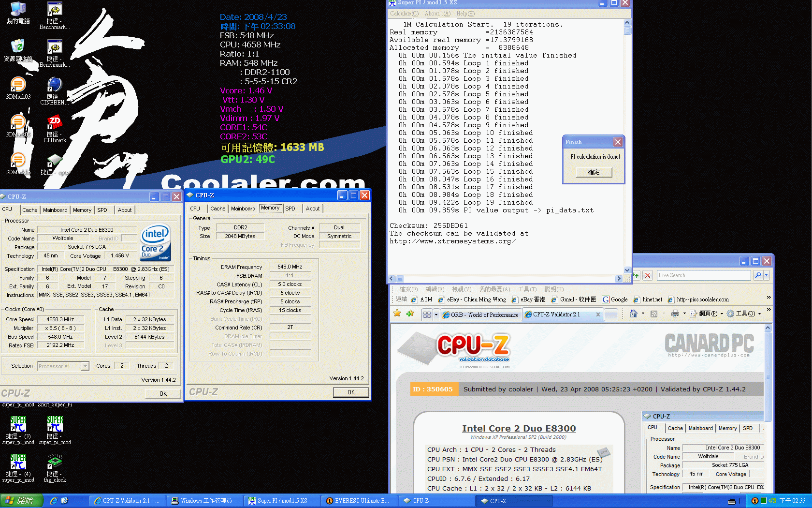This screenshot has width=812, height=508.
Task: Open the recycle bin desktop icon
Action: coord(18,50)
